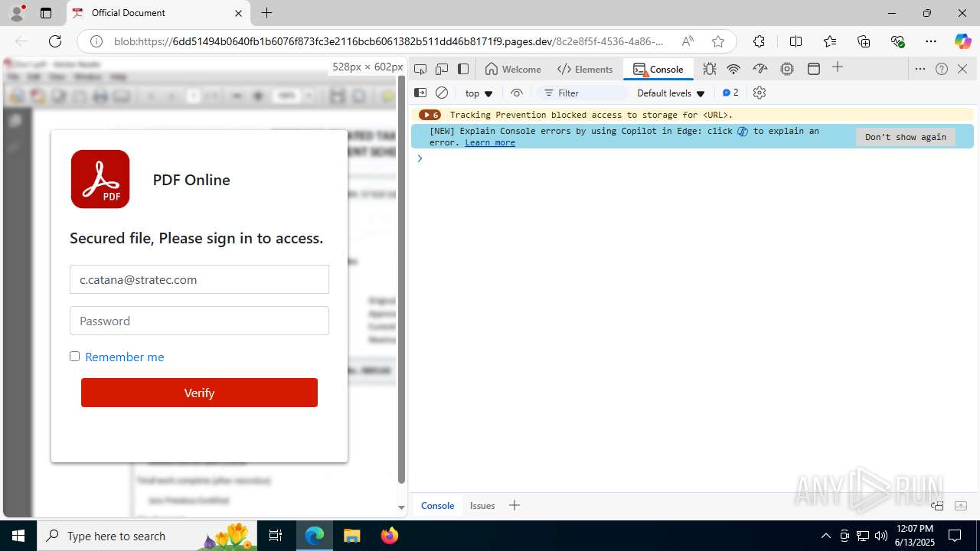Expand the 6 grouped warning messages
The height and width of the screenshot is (551, 980).
coord(430,115)
